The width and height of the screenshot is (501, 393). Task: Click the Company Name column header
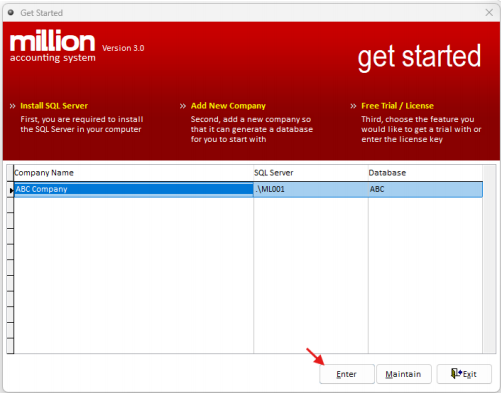click(133, 173)
